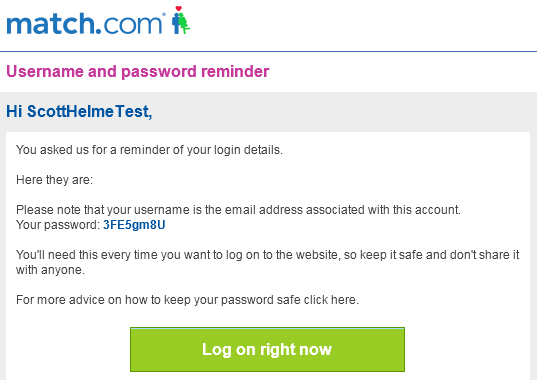The width and height of the screenshot is (537, 380).
Task: Click the 'Please note that your username' sentence
Action: click(x=238, y=210)
